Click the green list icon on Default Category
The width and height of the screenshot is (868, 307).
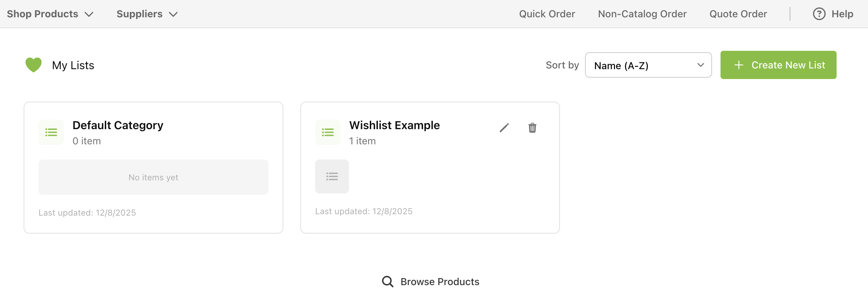pos(51,132)
